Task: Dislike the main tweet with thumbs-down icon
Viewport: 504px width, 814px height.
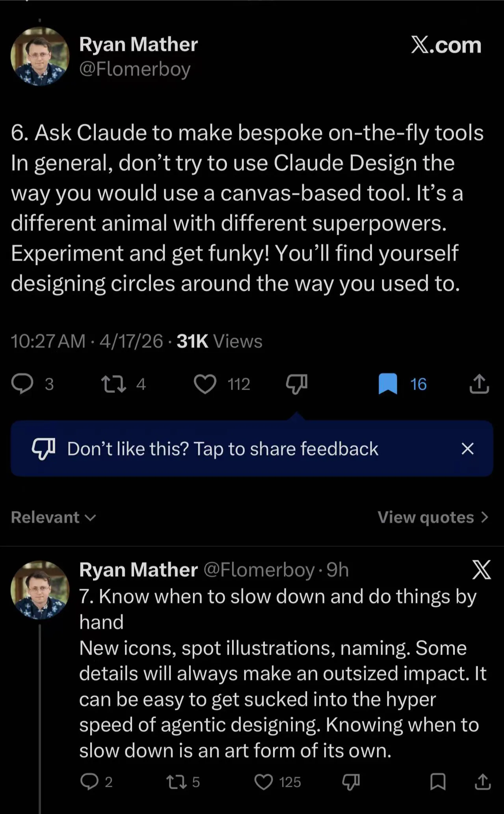Action: 296,384
